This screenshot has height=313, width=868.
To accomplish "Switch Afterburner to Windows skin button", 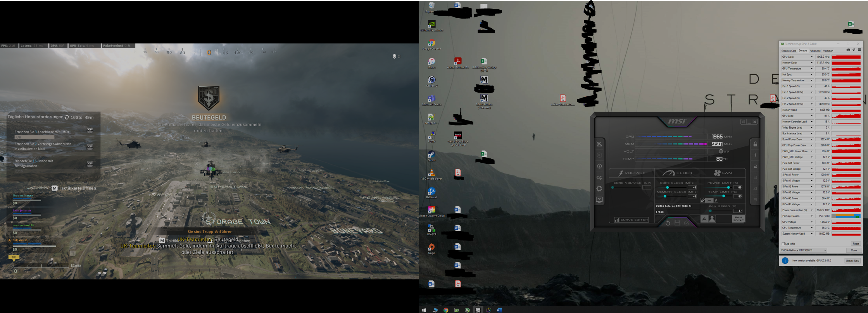I will point(744,122).
